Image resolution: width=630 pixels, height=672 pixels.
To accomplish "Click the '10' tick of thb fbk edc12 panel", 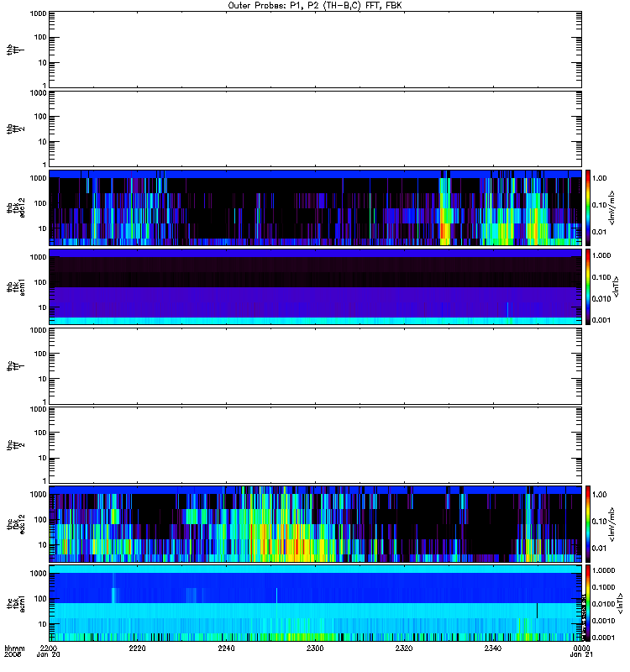I will (43, 228).
